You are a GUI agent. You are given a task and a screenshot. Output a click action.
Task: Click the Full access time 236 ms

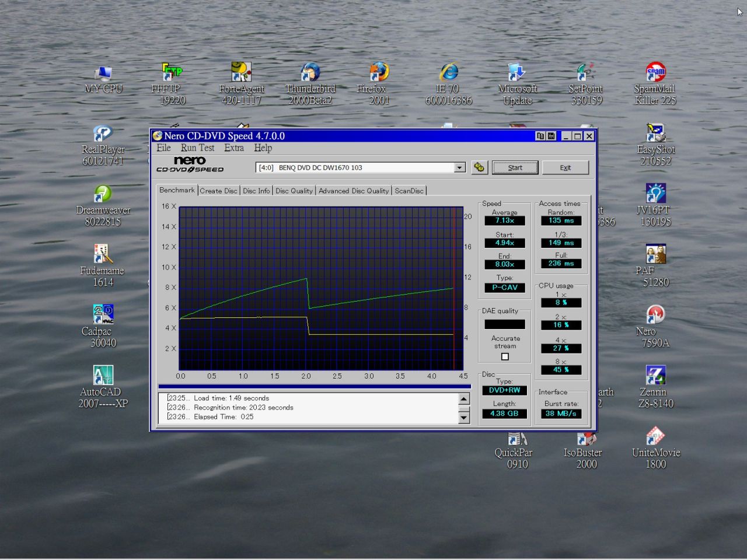coord(561,264)
